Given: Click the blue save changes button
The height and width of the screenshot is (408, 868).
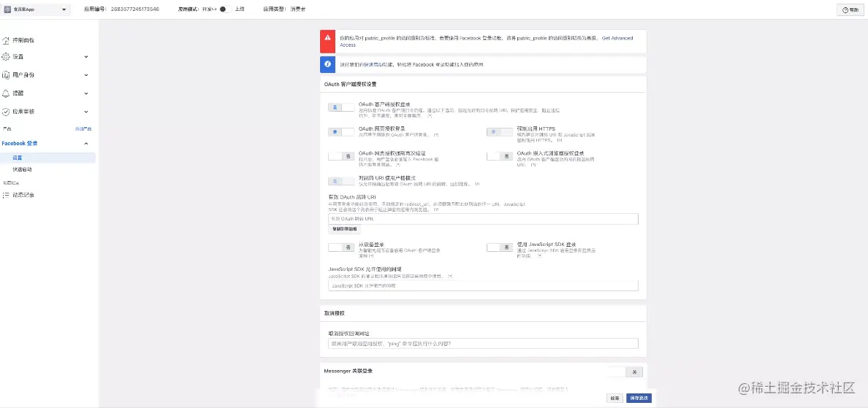Looking at the screenshot, I should (639, 398).
